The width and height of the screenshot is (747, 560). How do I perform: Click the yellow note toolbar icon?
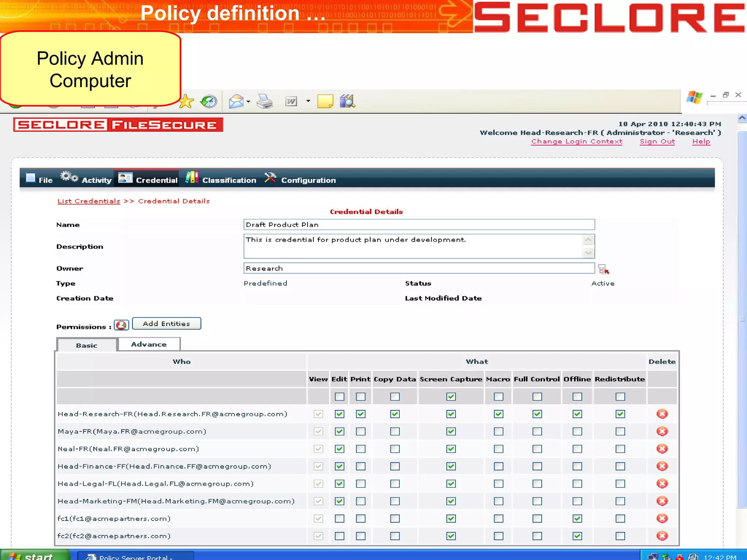tap(325, 101)
